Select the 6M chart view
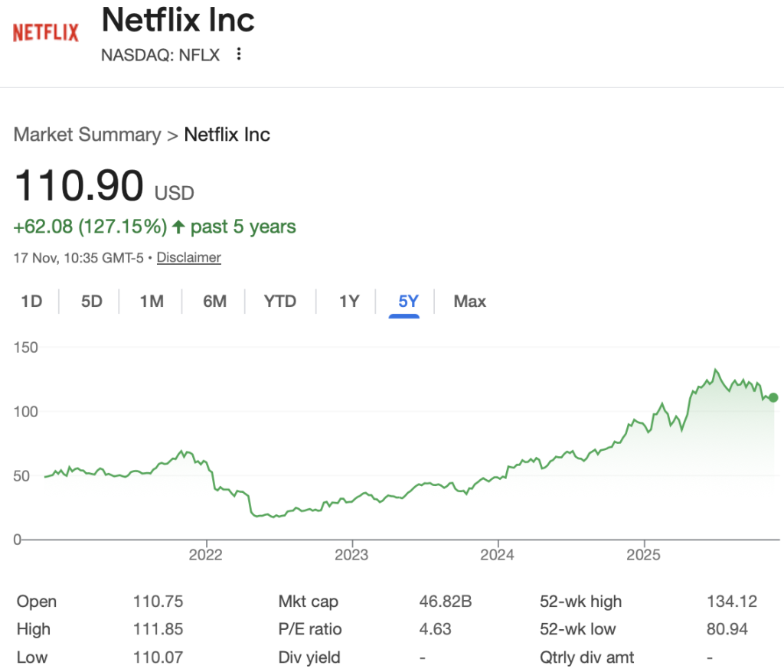Screen dimensions: 784x672 tap(214, 301)
